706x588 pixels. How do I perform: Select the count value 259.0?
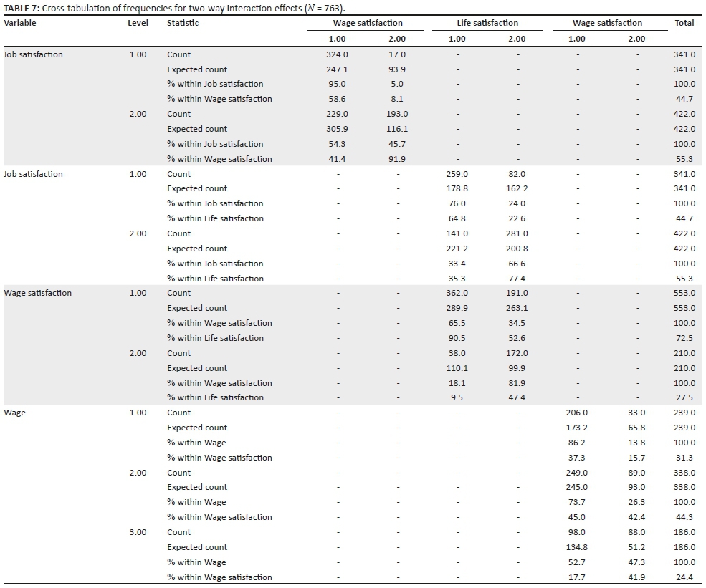coord(457,174)
